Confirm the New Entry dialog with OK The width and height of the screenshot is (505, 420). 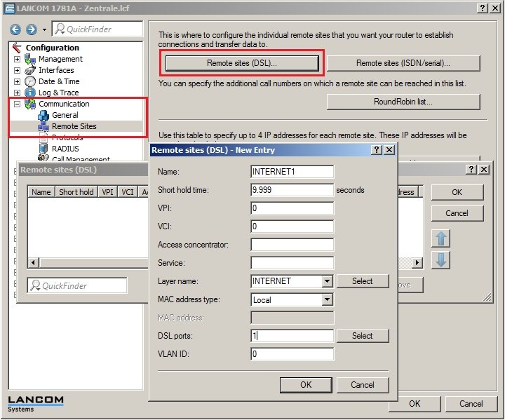[x=306, y=384]
